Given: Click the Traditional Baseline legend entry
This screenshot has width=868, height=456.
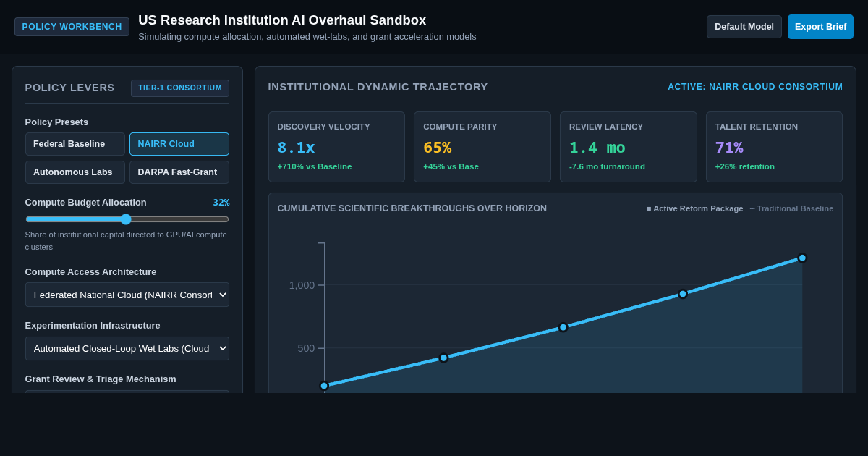Looking at the screenshot, I should point(791,208).
